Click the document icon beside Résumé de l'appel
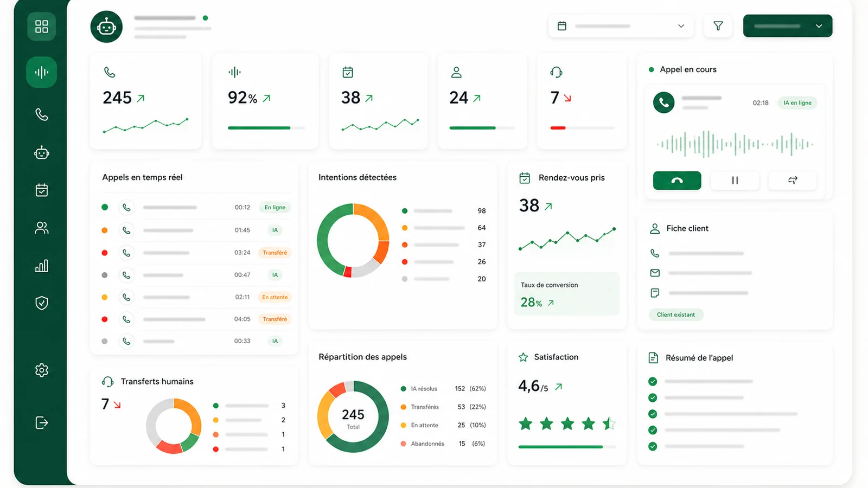The height and width of the screenshot is (488, 868). [654, 358]
